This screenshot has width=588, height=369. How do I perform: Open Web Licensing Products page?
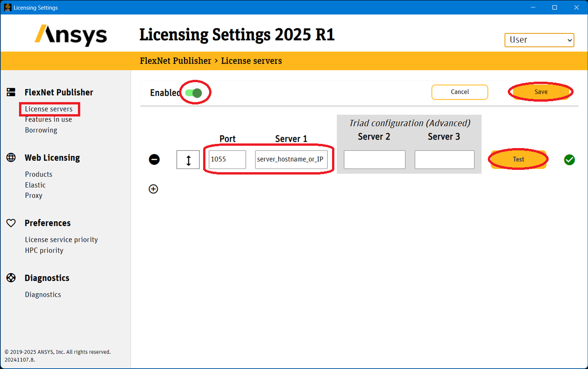[38, 174]
